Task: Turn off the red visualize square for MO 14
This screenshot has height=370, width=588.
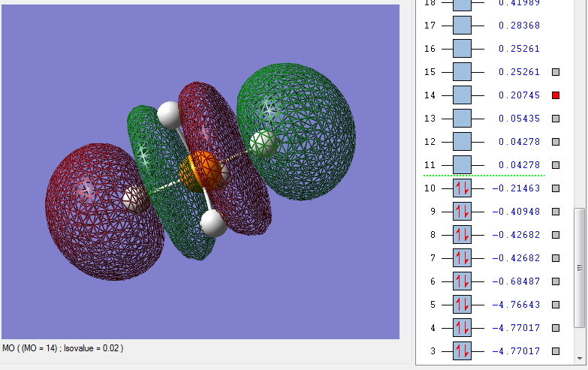Action: pos(556,95)
